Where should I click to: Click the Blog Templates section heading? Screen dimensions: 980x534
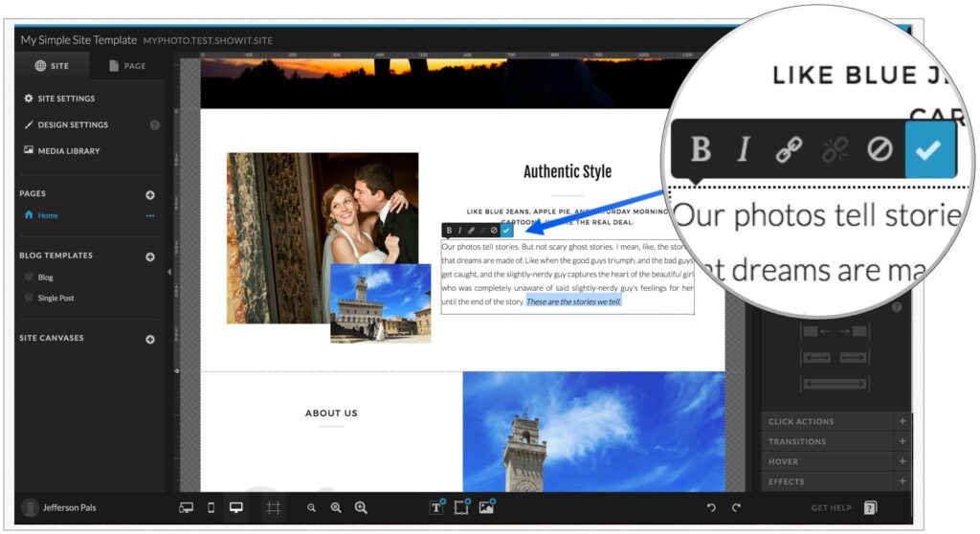pyautogui.click(x=56, y=256)
